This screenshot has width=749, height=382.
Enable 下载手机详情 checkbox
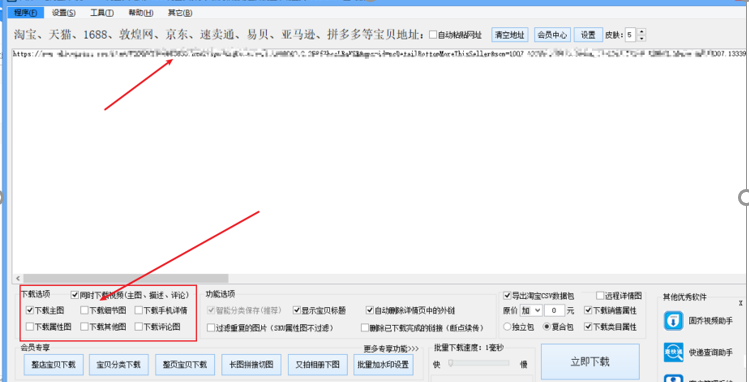click(x=139, y=310)
